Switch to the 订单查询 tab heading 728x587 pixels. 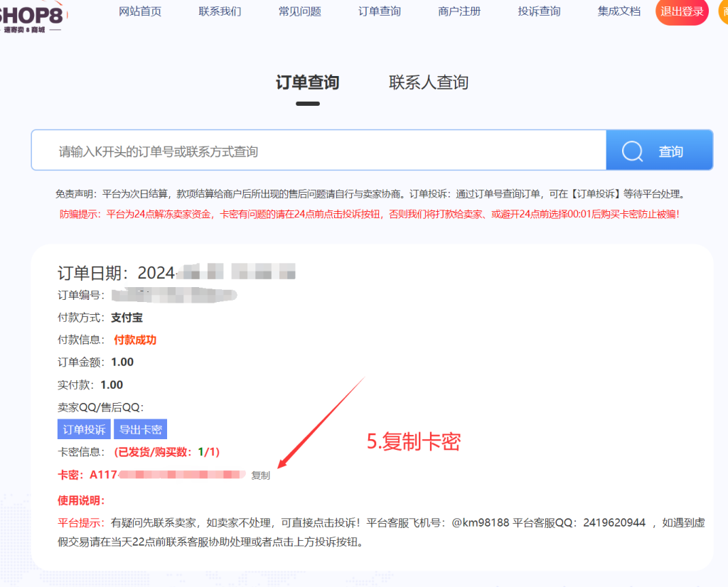(308, 82)
